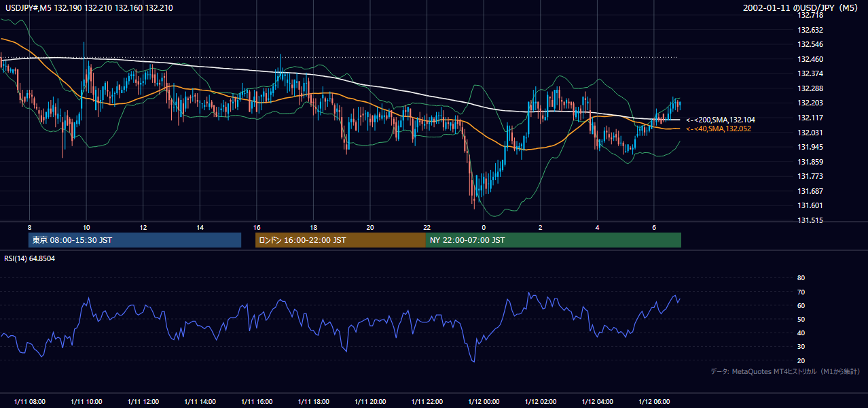This screenshot has width=868, height=408.
Task: Select the 東京 08:00-15:30 JST session bar
Action: click(135, 240)
